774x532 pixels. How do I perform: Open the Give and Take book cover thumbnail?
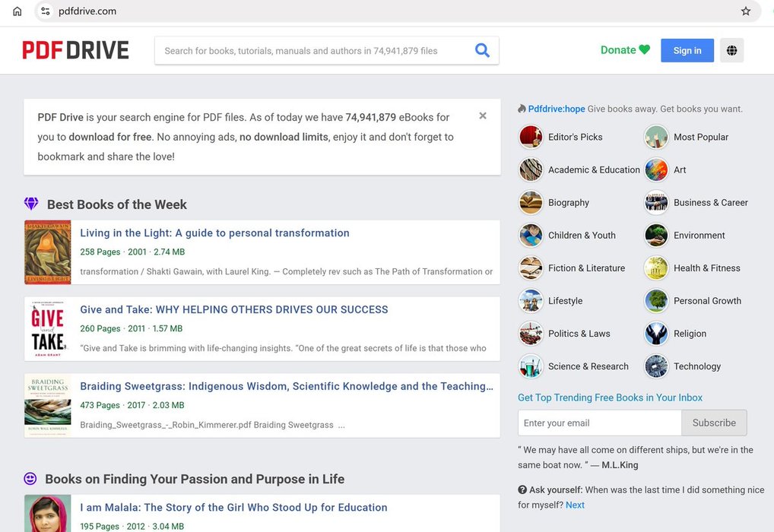47,328
